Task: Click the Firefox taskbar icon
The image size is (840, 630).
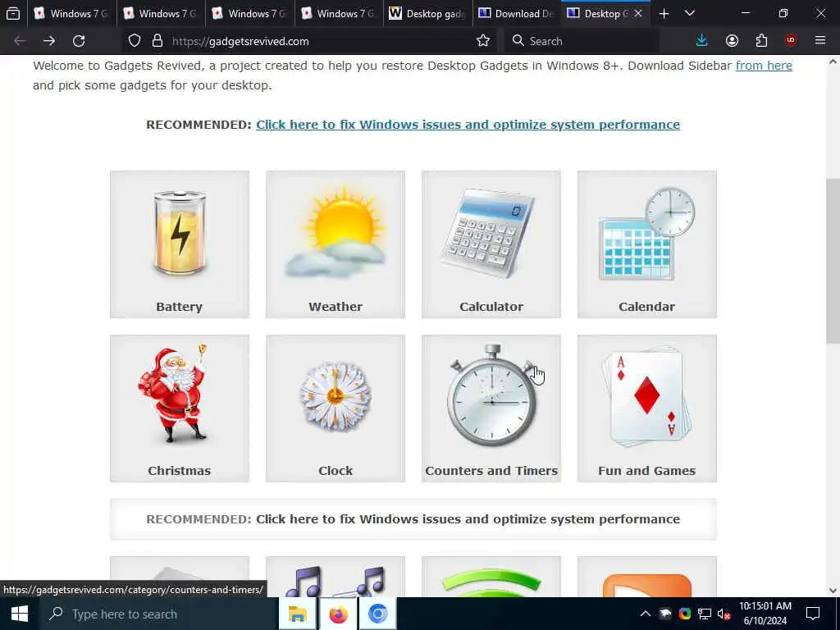Action: [x=337, y=614]
